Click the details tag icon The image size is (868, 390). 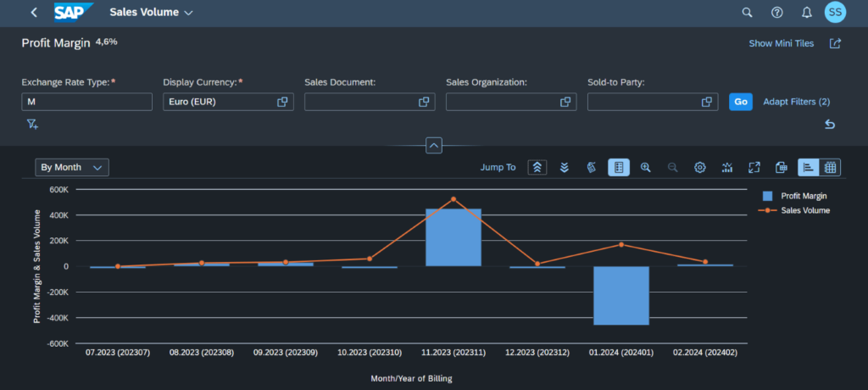591,167
